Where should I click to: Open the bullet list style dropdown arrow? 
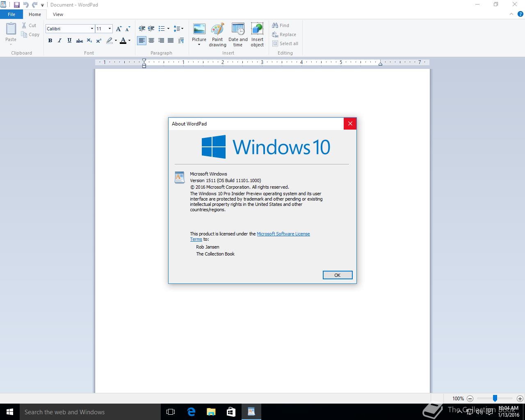click(x=168, y=29)
